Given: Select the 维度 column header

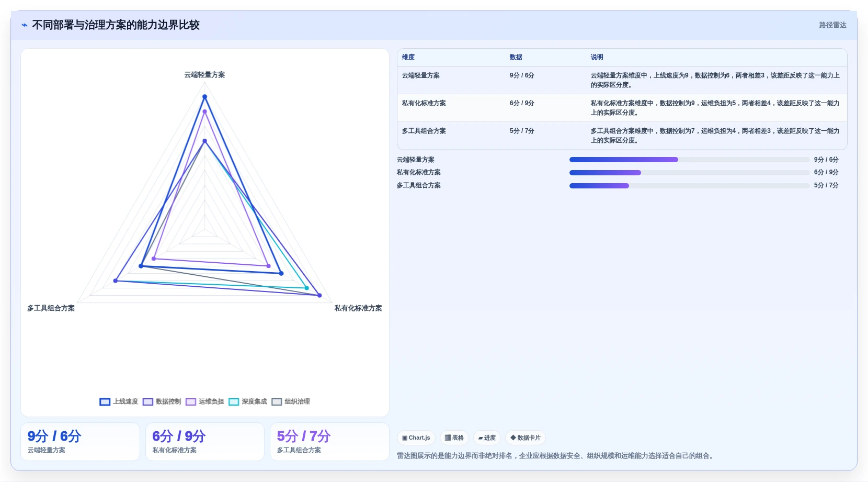Looking at the screenshot, I should coord(408,57).
